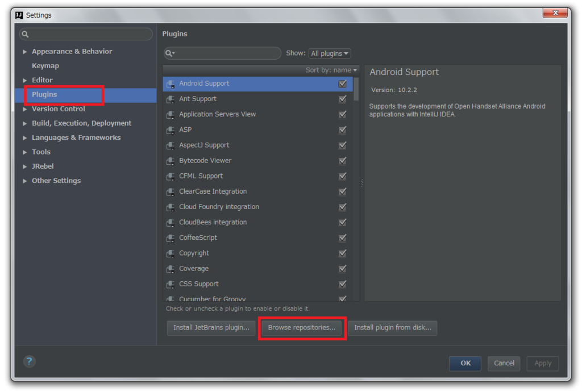Image resolution: width=582 pixels, height=392 pixels.
Task: Click the AspectJ Support plugin icon
Action: 171,146
